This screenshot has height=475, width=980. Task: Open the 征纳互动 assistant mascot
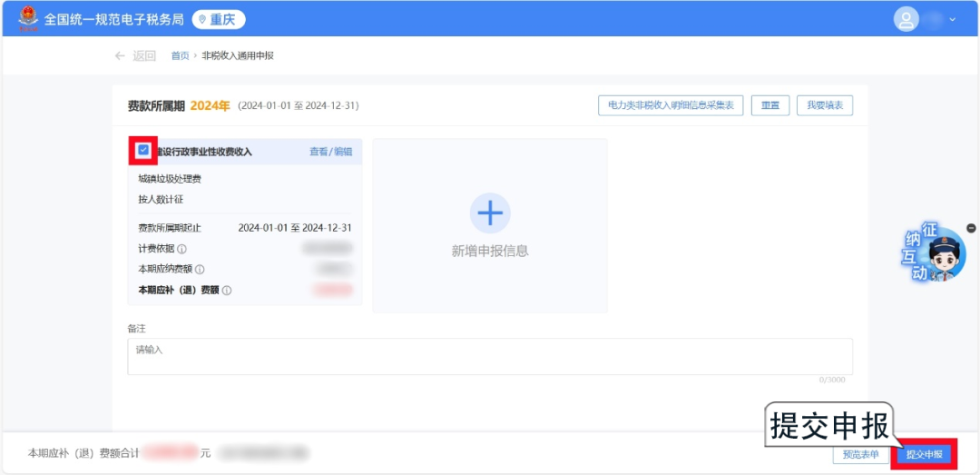pos(935,256)
